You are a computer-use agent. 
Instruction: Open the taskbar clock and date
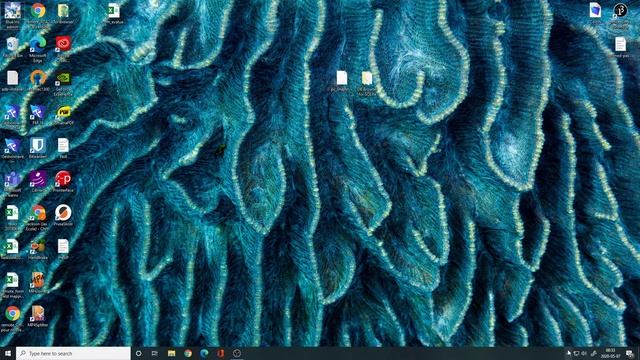coord(611,353)
